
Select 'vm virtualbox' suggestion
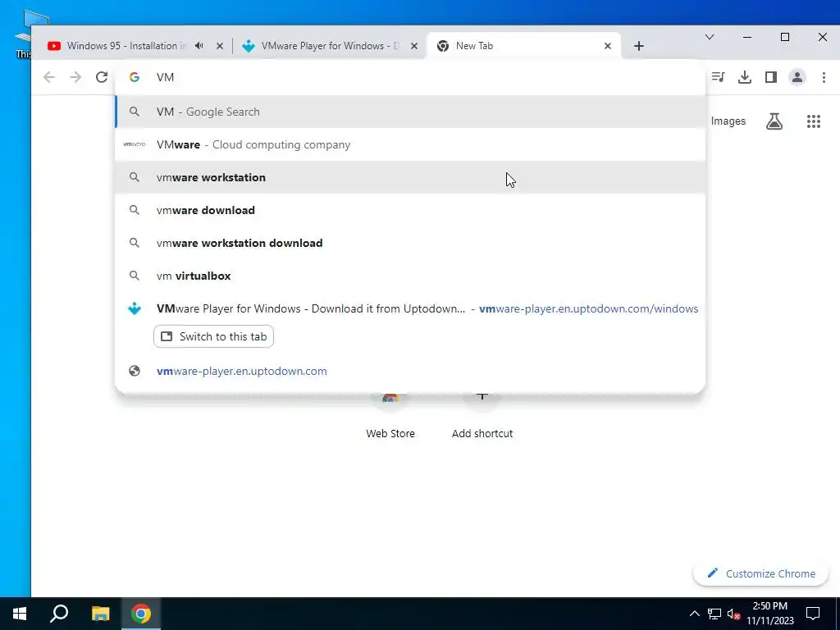point(410,276)
